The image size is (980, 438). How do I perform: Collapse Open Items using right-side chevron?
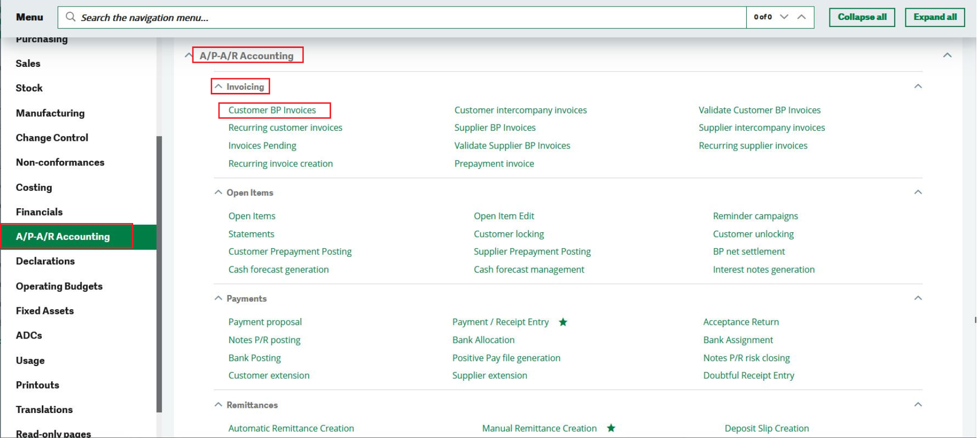pos(918,192)
